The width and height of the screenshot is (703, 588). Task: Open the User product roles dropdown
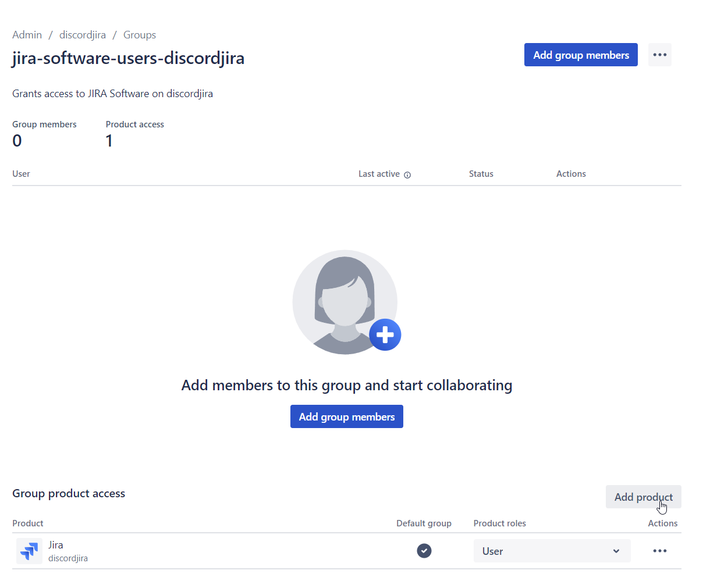tap(552, 551)
